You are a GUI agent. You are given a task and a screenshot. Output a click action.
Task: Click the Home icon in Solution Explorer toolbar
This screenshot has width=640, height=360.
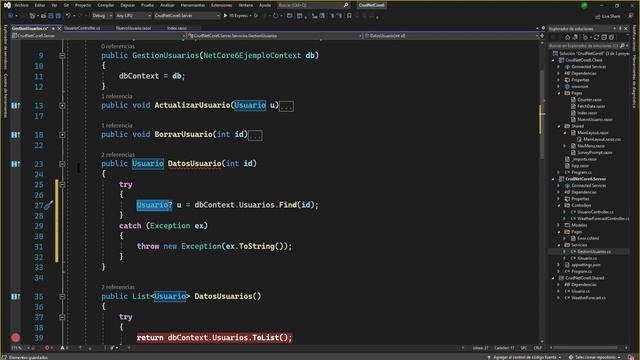[567, 37]
